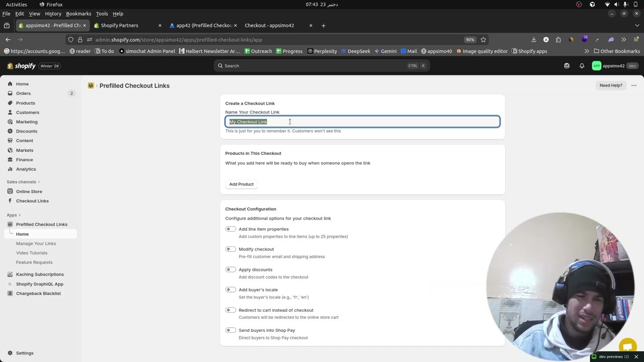
Task: Open Orders from sidebar
Action: point(23,94)
